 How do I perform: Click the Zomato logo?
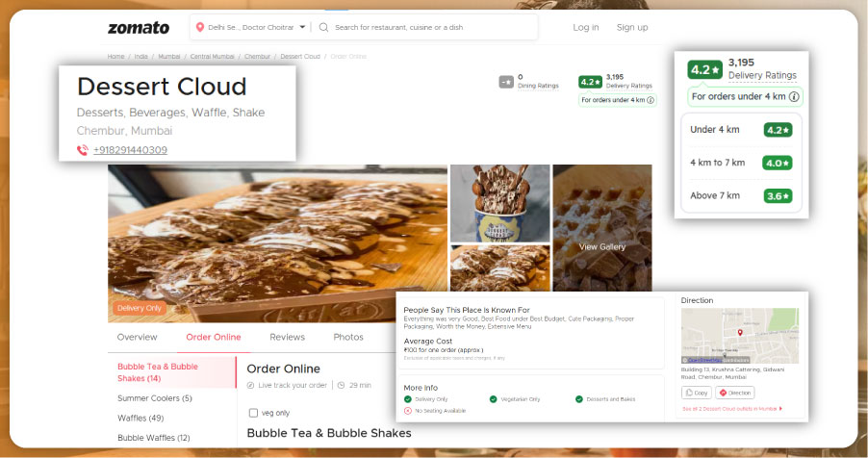[139, 28]
